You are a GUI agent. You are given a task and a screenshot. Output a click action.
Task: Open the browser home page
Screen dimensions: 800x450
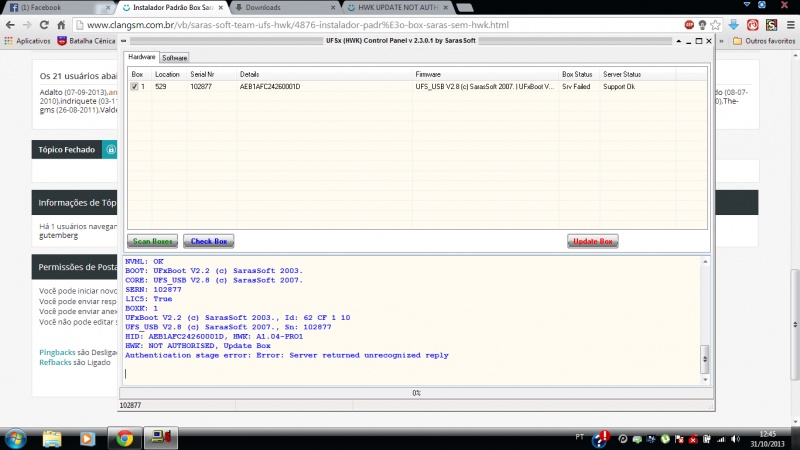tap(61, 24)
